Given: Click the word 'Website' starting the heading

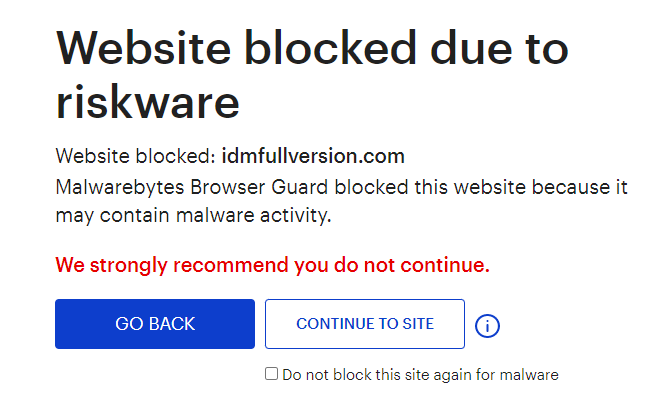Looking at the screenshot, I should [x=143, y=48].
